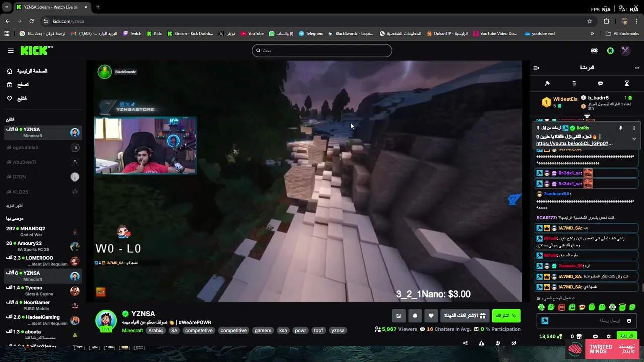Expand Show More in following list
The height and width of the screenshot is (362, 644).
tap(14, 206)
